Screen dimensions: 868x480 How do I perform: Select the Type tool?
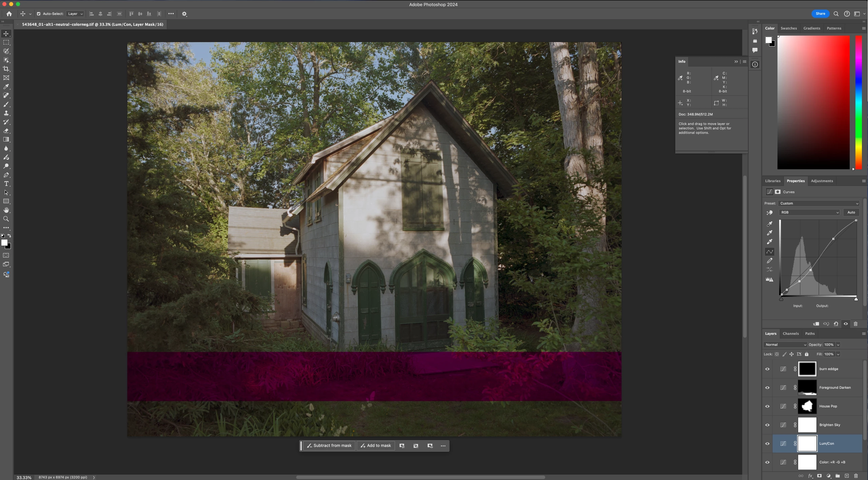click(6, 184)
